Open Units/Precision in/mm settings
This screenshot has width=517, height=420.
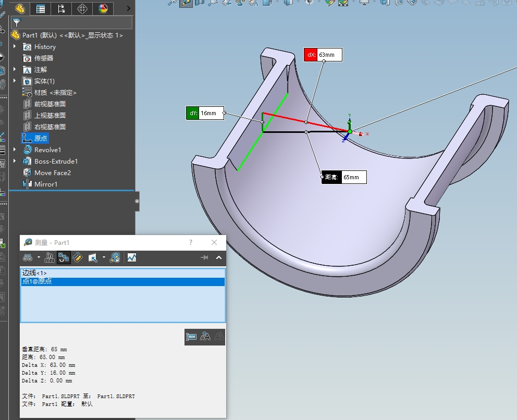coord(50,257)
